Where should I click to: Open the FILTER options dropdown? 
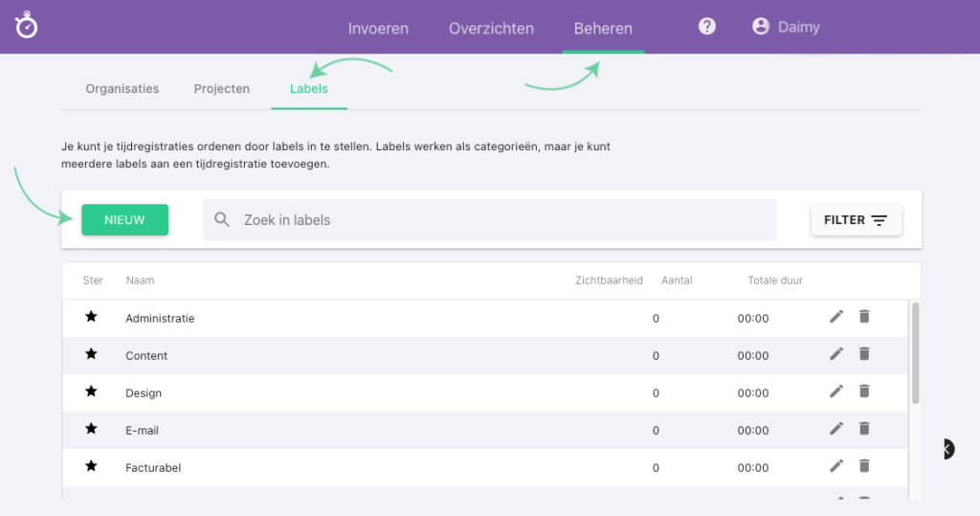pyautogui.click(x=856, y=220)
